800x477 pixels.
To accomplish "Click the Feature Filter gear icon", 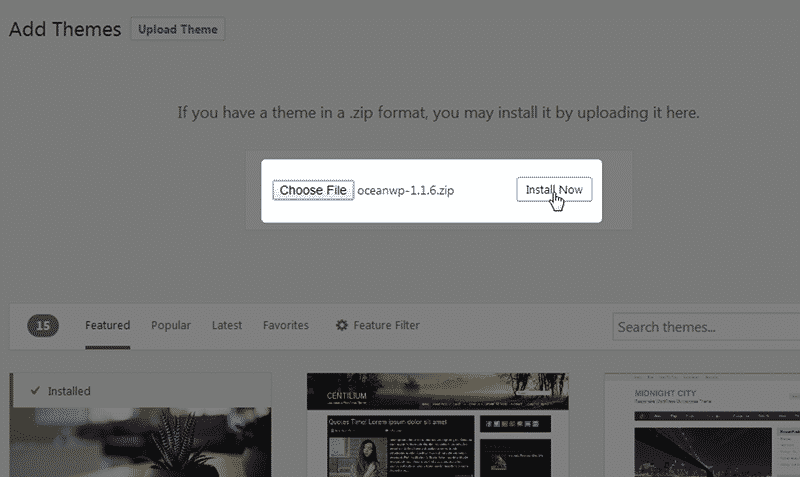I will [342, 325].
